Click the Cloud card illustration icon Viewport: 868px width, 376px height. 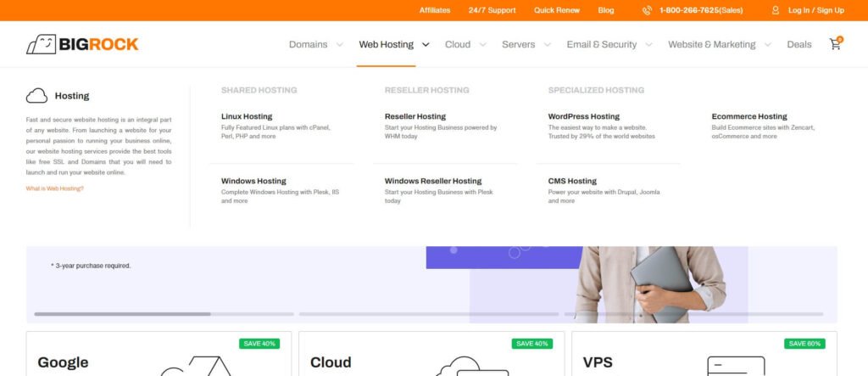pos(471,366)
